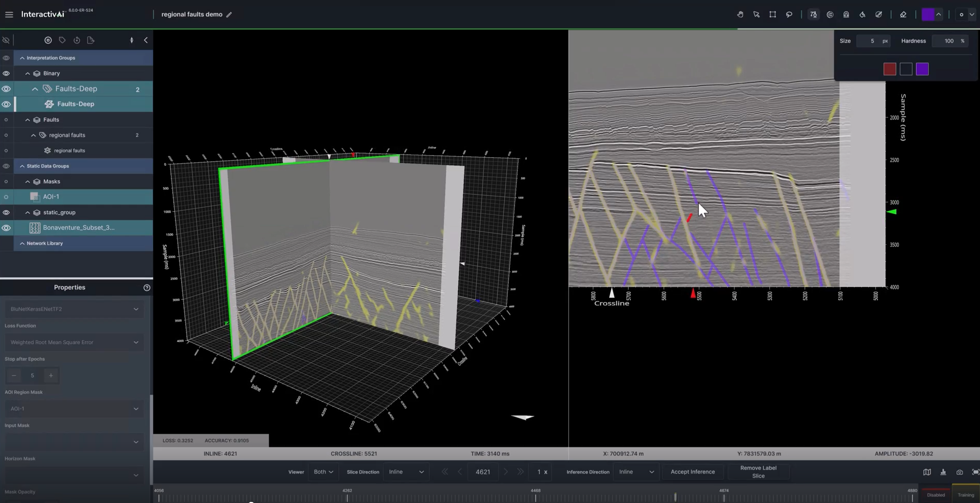The width and height of the screenshot is (980, 503).
Task: Switch to the Training tab
Action: tap(966, 495)
